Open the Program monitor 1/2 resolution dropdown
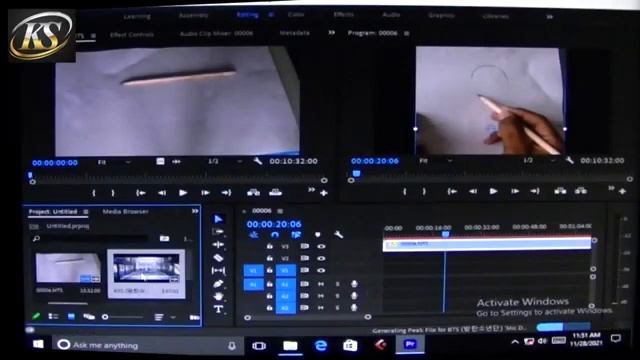This screenshot has height=360, width=640. click(540, 160)
